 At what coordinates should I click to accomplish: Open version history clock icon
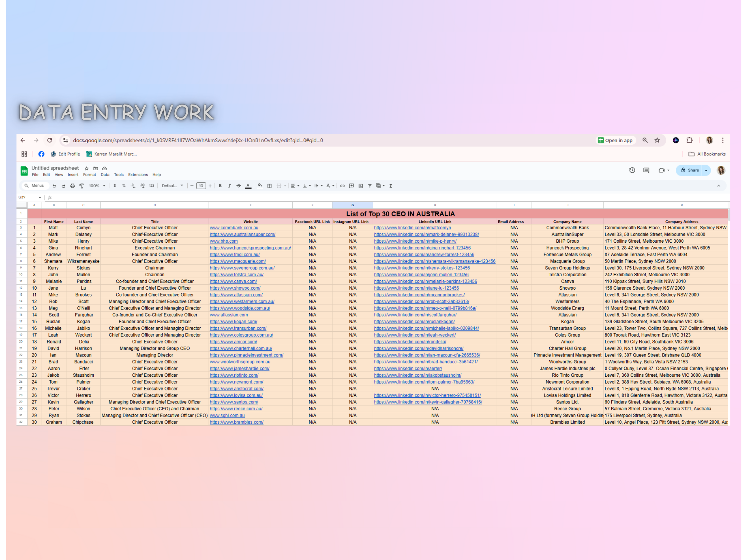pos(632,170)
